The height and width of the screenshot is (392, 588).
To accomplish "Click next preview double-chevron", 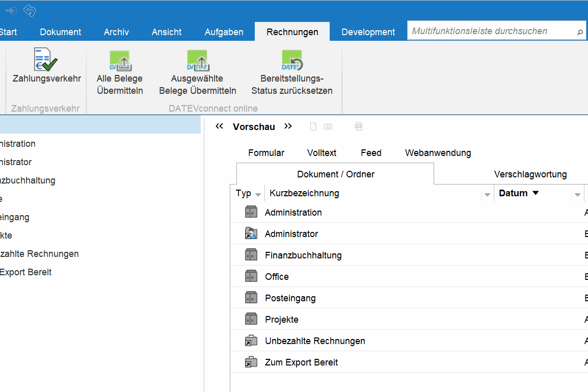I will 288,126.
